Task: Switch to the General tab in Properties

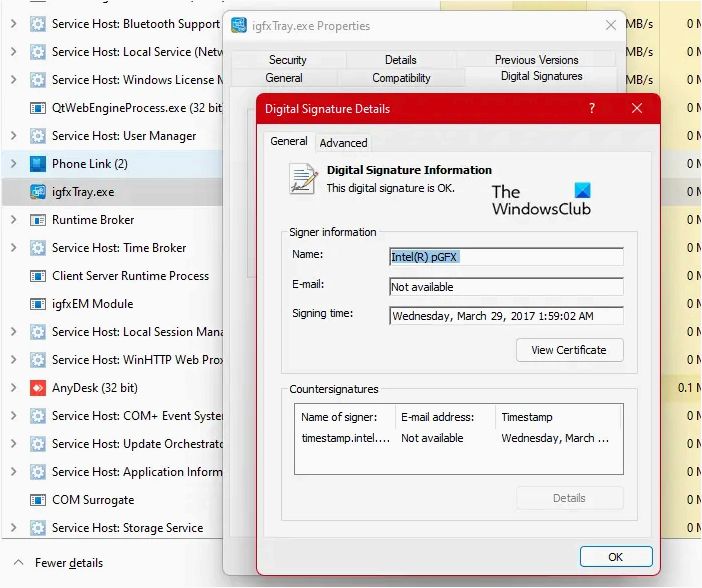Action: coord(284,77)
